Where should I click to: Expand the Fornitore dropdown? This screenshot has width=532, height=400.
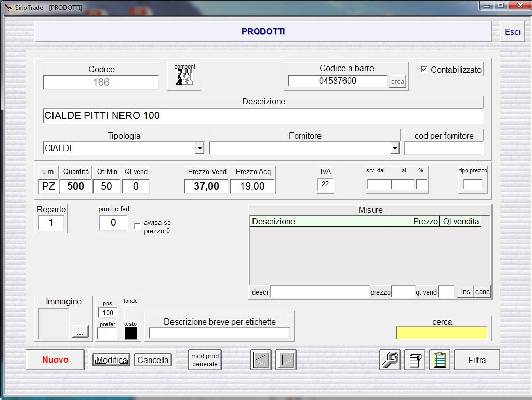[395, 148]
